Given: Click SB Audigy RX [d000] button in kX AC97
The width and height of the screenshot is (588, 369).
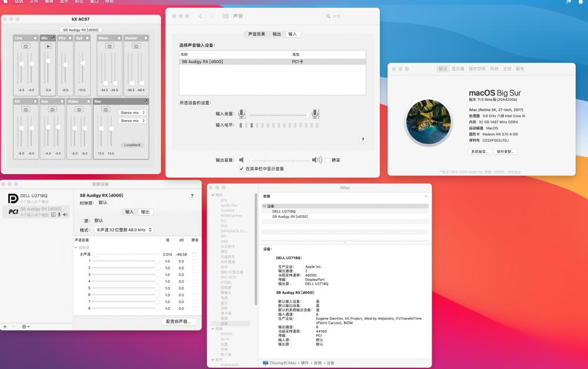Looking at the screenshot, I should (x=81, y=29).
